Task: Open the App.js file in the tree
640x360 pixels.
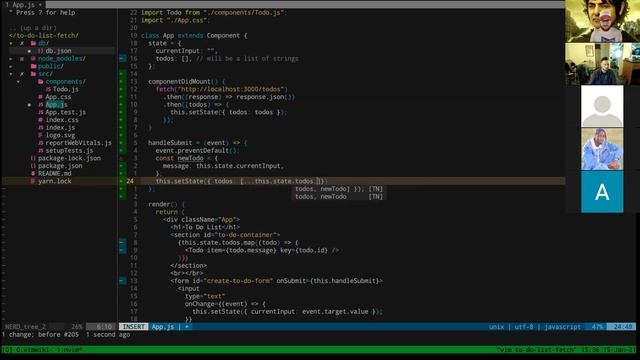Action: [x=56, y=105]
